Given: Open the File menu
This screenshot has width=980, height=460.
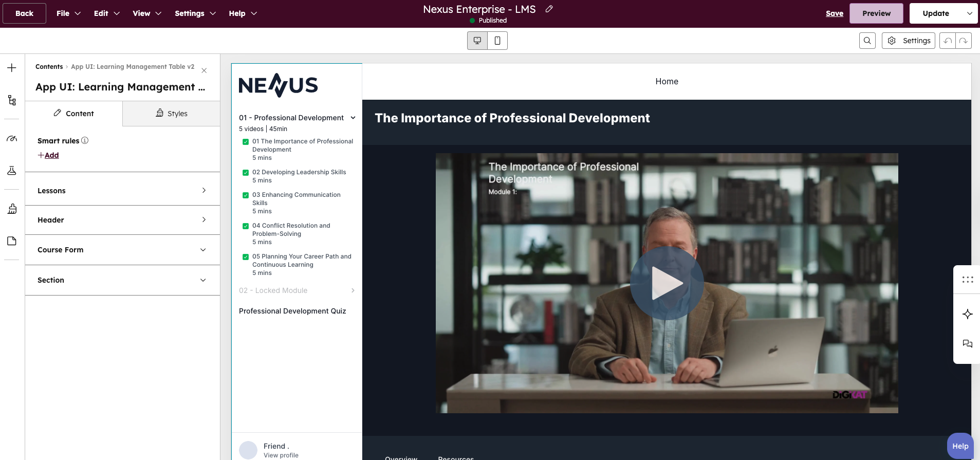Looking at the screenshot, I should (68, 13).
